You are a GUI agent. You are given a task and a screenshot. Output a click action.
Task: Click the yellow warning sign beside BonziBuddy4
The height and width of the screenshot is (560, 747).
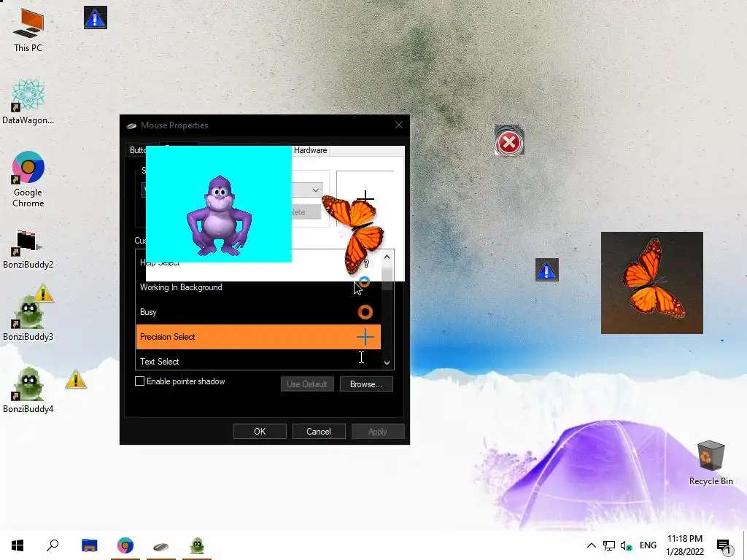(76, 379)
